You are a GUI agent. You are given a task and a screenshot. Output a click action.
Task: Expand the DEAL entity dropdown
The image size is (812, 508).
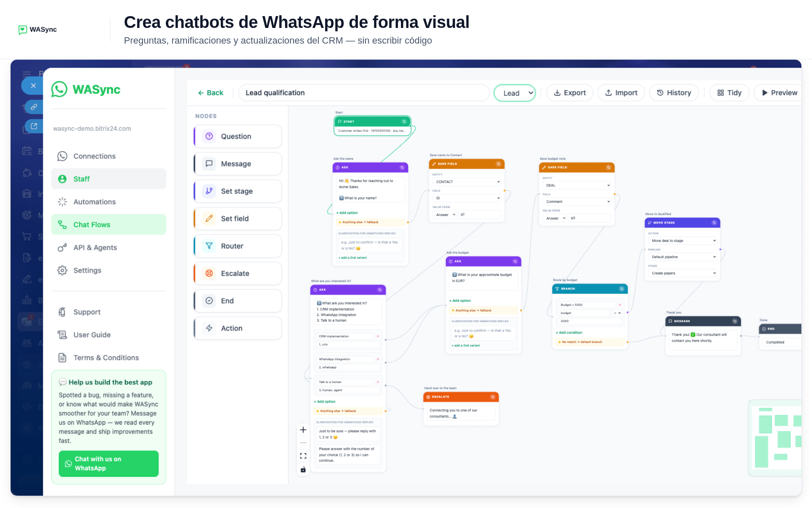[577, 185]
